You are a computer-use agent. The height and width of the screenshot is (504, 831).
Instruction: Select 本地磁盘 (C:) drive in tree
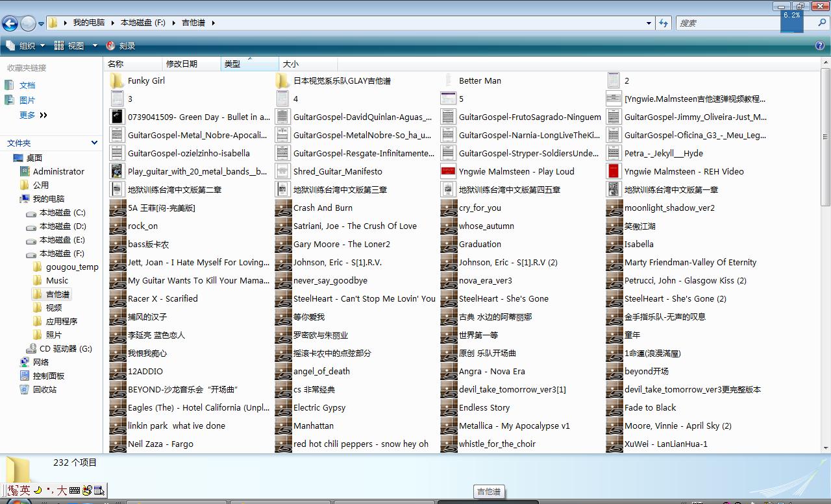tap(56, 212)
